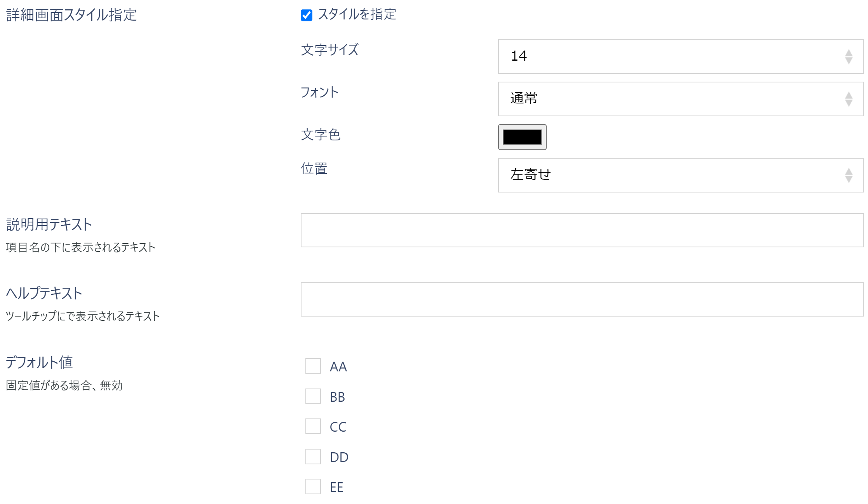Focus the 説明用テキスト input field
The height and width of the screenshot is (504, 868).
[x=582, y=230]
